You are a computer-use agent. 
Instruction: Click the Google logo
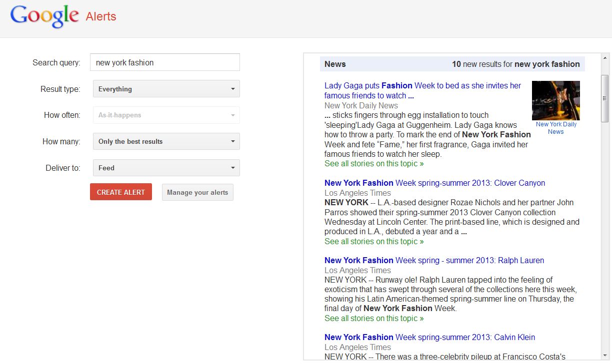pos(44,16)
